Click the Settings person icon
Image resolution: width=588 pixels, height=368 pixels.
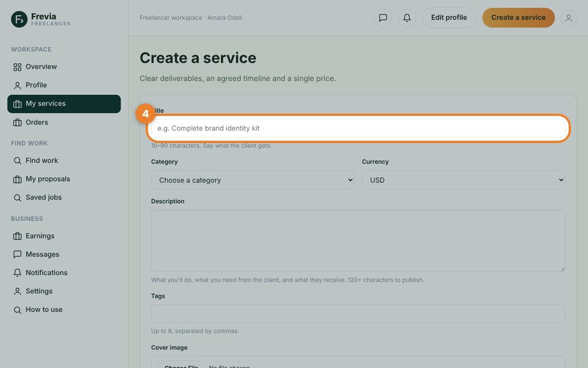17,291
